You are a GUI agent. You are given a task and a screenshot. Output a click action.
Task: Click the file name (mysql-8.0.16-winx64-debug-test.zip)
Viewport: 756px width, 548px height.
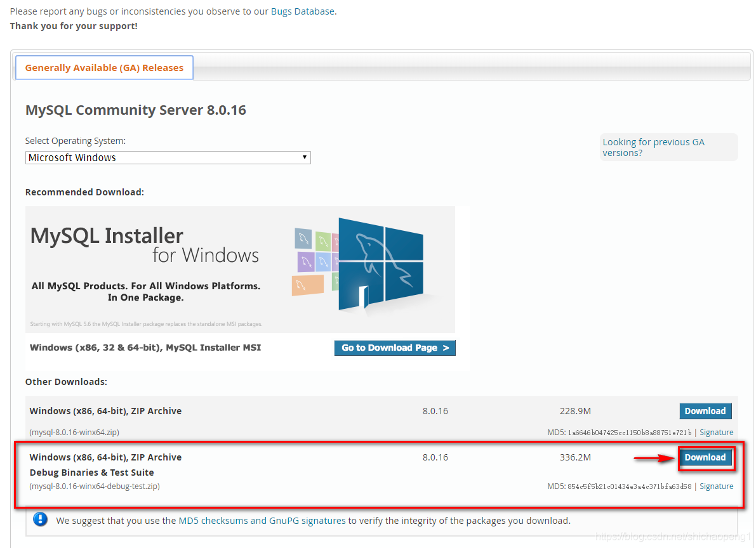pos(95,486)
